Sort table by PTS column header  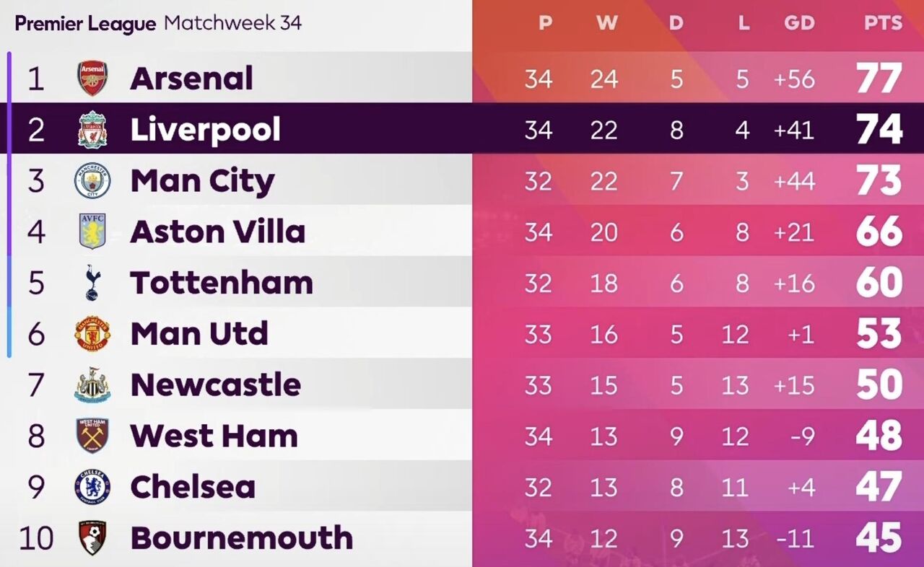point(883,23)
